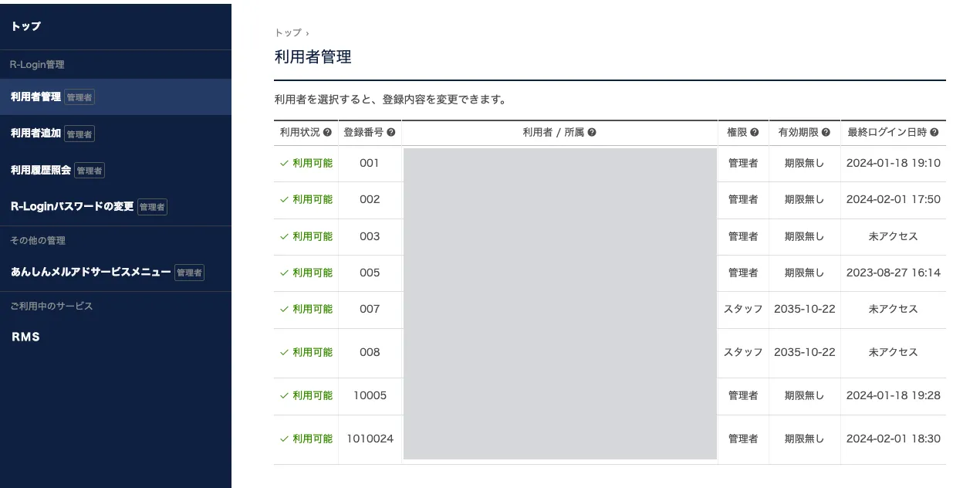
Task: Click 利用可能 status in row 008
Action: pos(306,352)
